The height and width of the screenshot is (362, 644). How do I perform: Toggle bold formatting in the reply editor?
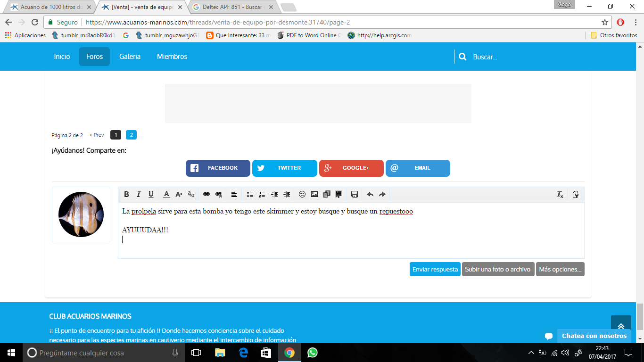(126, 194)
